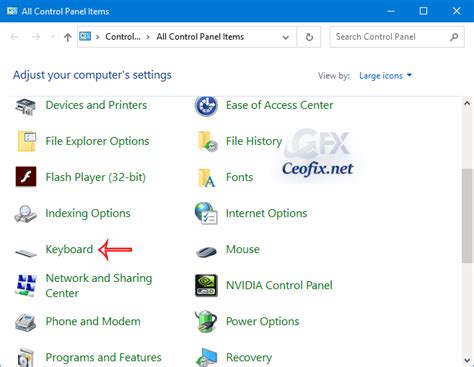Select All Control Panel Items breadcrumb

click(x=200, y=37)
